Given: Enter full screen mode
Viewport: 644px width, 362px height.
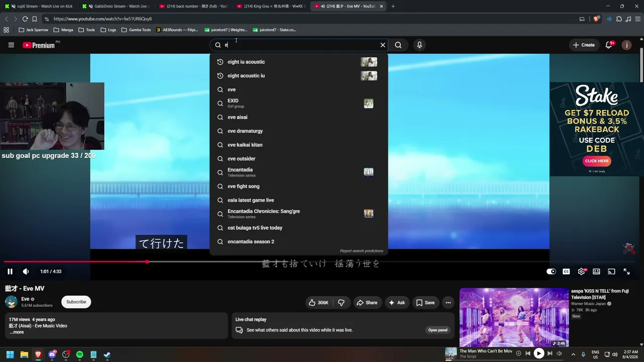Looking at the screenshot, I should (x=627, y=271).
